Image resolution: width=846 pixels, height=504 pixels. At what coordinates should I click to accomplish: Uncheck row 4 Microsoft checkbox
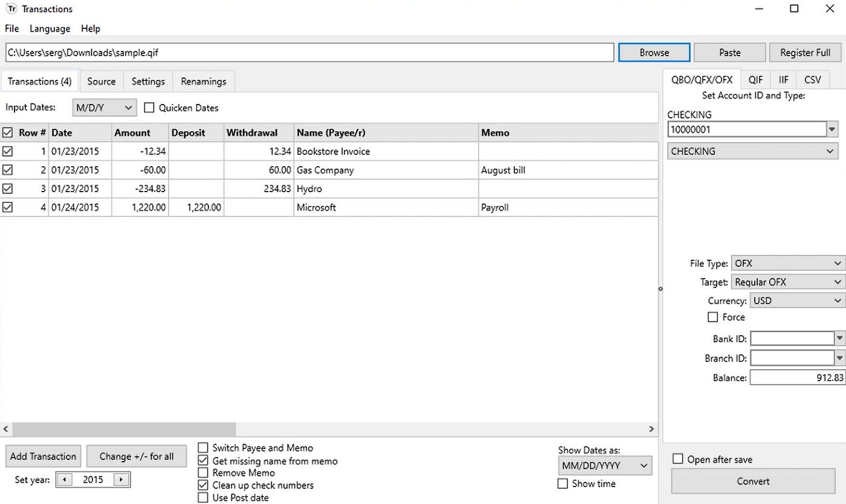tap(8, 207)
